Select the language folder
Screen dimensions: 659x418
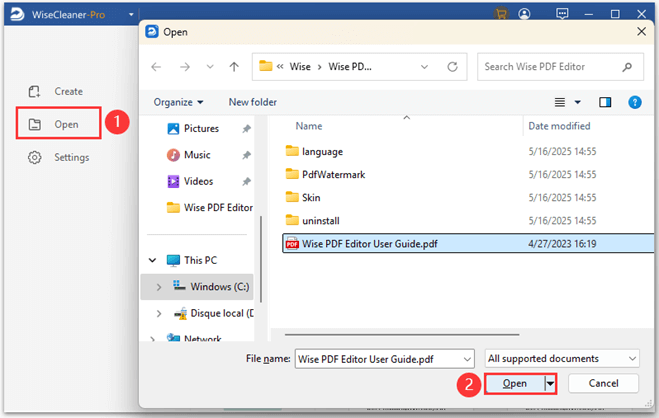point(322,151)
